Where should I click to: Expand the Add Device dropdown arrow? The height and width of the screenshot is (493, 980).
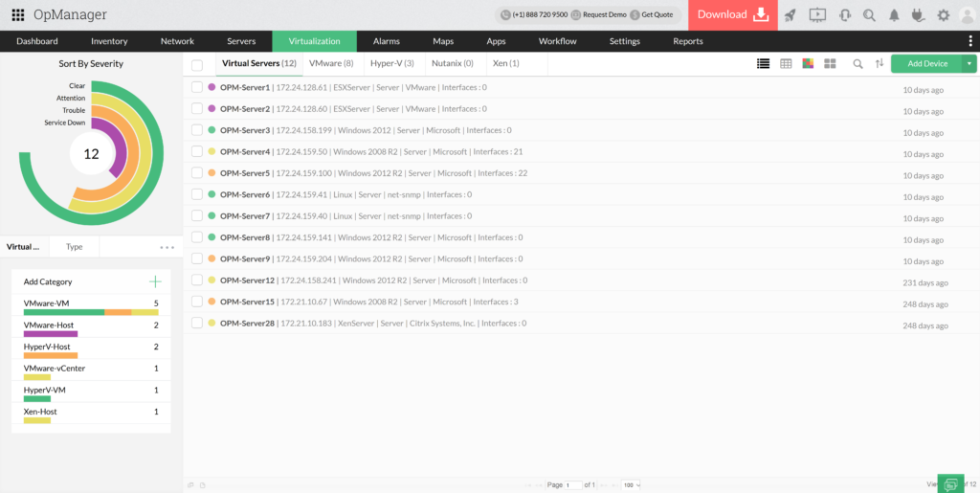click(x=969, y=63)
